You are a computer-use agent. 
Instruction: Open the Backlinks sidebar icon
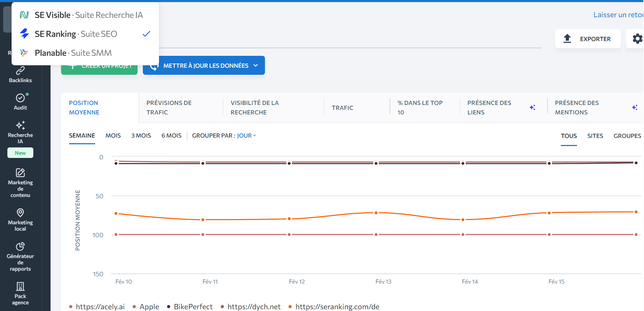pos(20,71)
